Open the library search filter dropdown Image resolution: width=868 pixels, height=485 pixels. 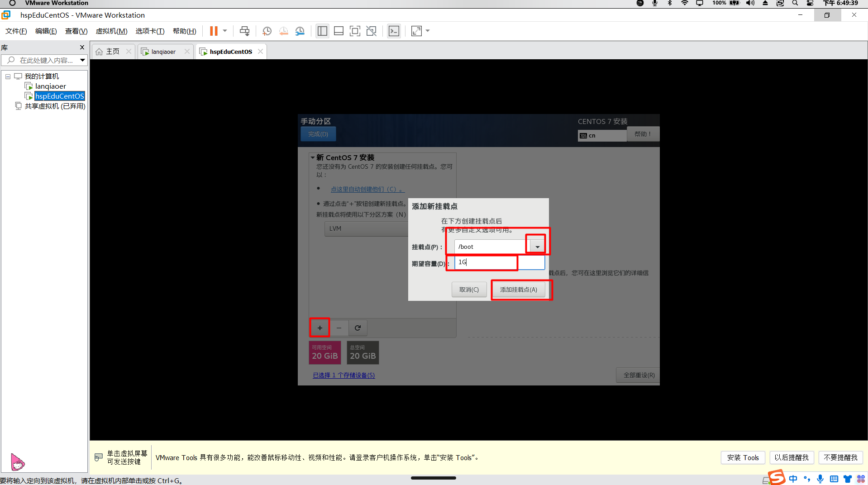[82, 60]
